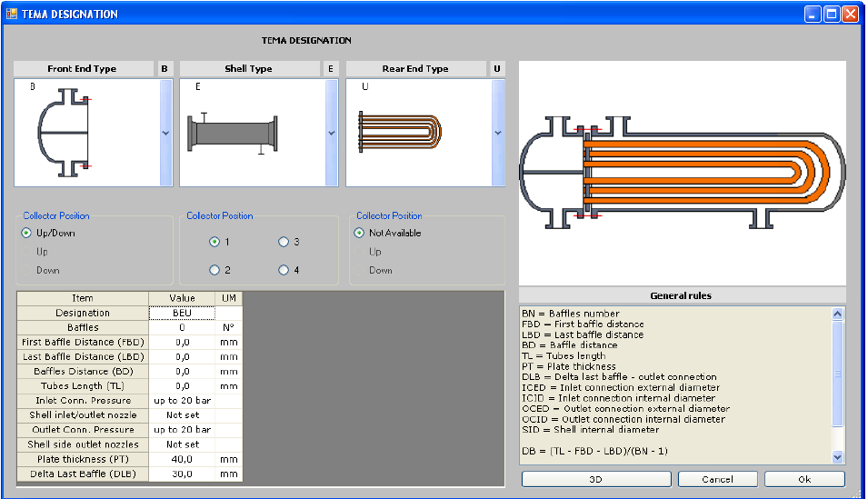
Task: Click the Shell Type header
Action: point(250,69)
